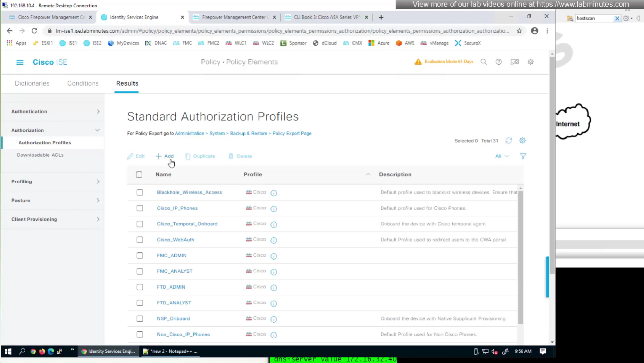Select the Blackhole_Wireless_Access checkbox

point(140,192)
